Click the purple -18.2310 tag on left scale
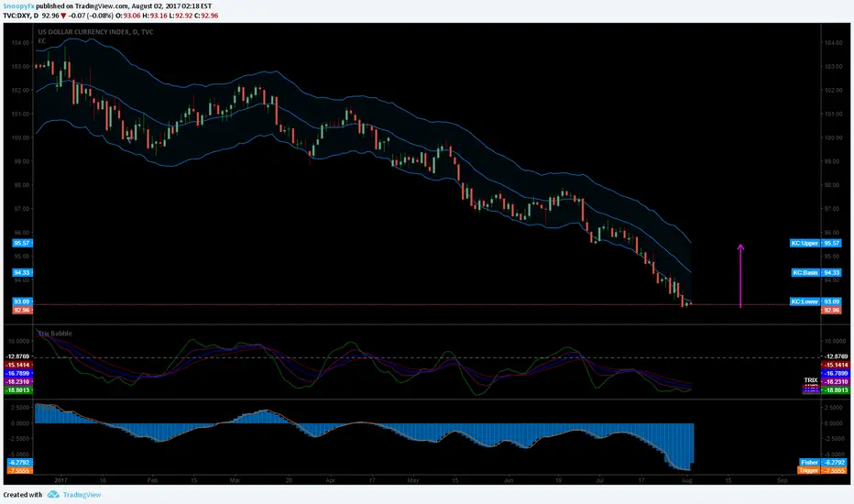 [18, 382]
